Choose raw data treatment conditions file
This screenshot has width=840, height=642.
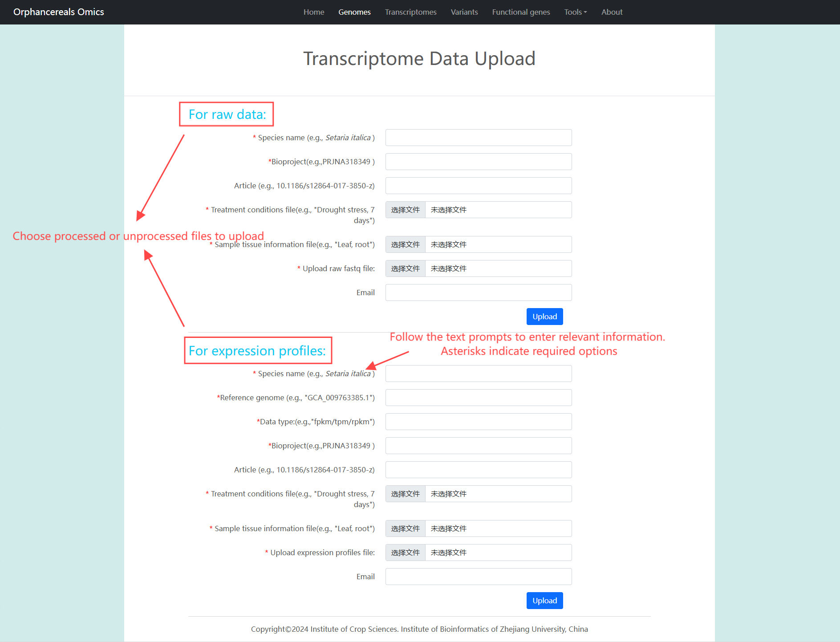click(x=406, y=210)
